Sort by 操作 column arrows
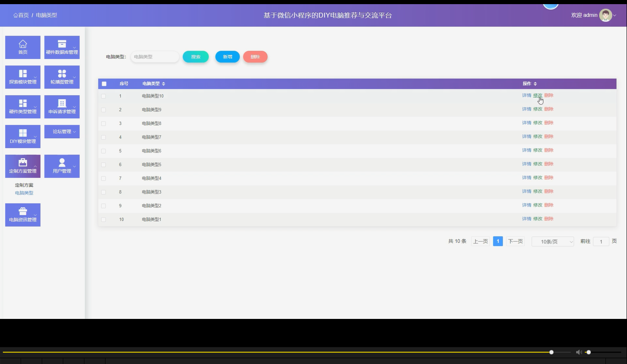 click(x=535, y=84)
